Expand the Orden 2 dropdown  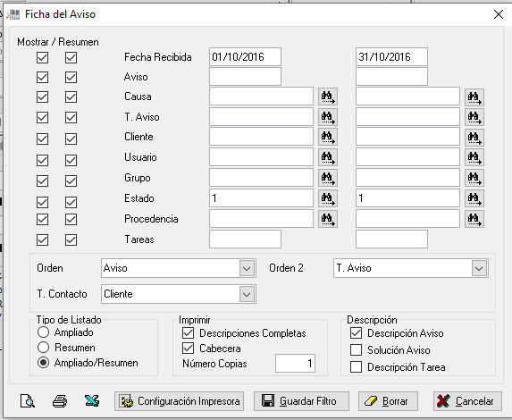click(x=479, y=268)
